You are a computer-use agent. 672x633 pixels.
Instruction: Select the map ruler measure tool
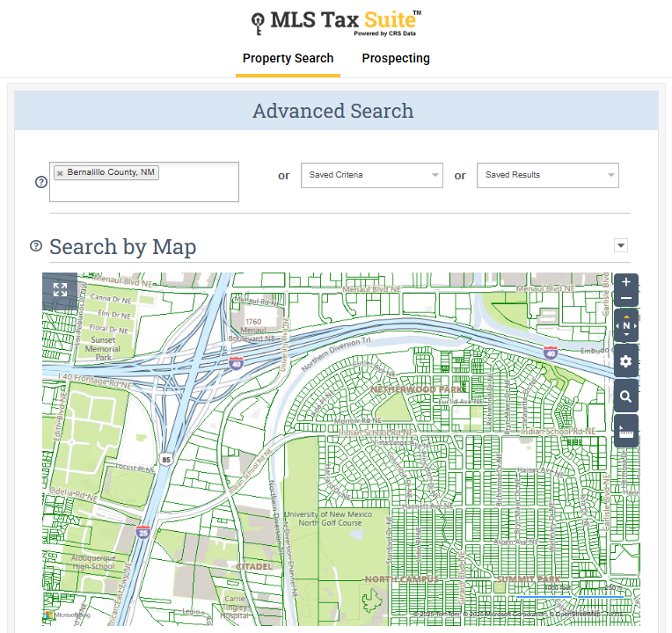(x=626, y=432)
